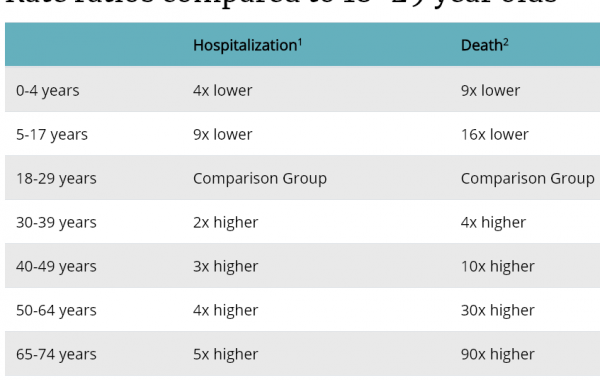This screenshot has width=600, height=380.
Task: Select the 2x higher hospitalization cell
Action: pyautogui.click(x=226, y=222)
